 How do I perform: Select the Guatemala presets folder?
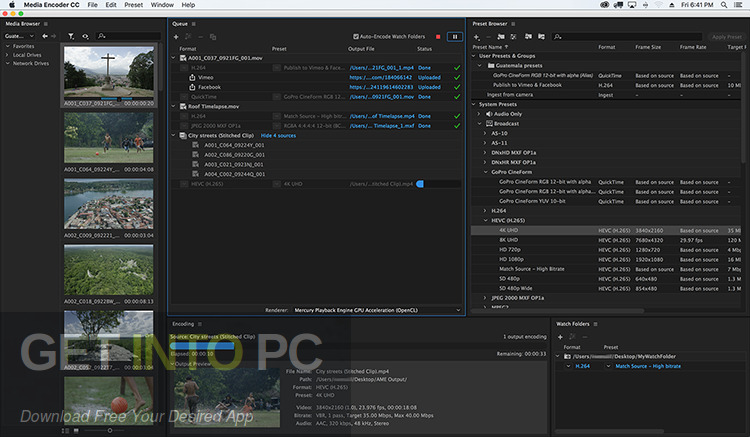pos(515,66)
